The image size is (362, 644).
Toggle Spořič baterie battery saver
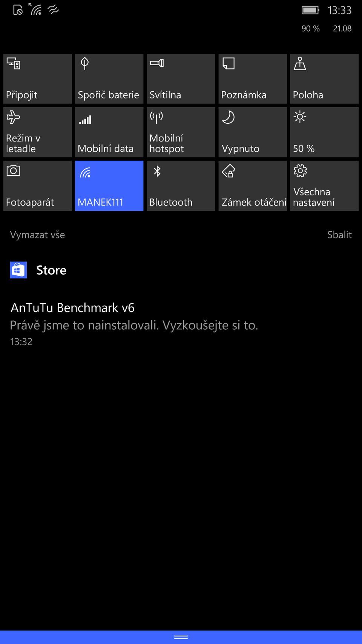pyautogui.click(x=109, y=79)
